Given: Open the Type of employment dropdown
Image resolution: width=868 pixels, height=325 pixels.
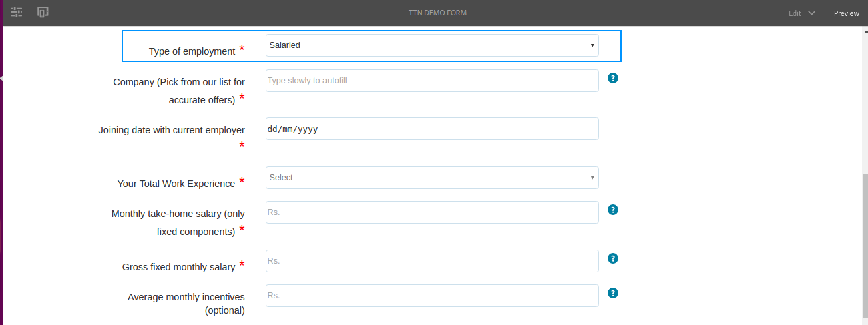Looking at the screenshot, I should coord(432,45).
